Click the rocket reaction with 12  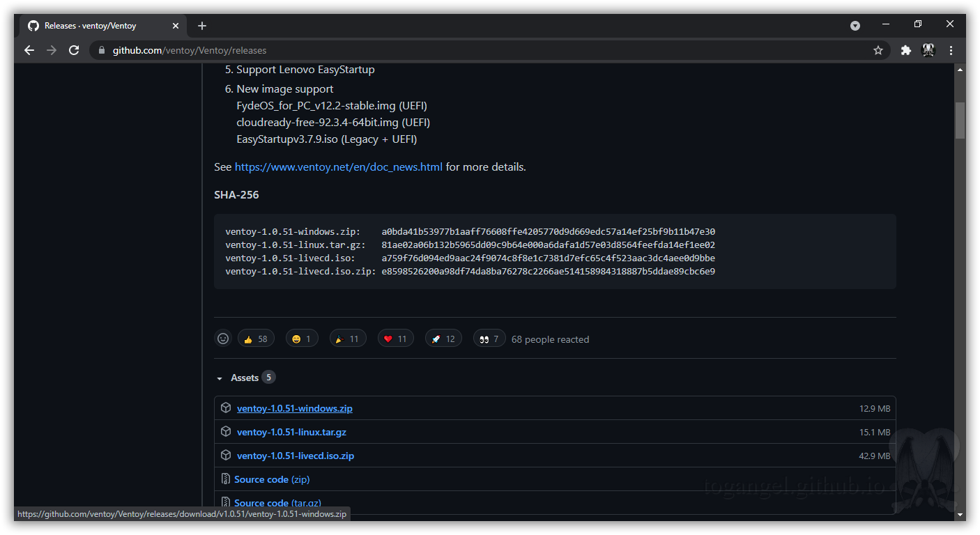[443, 339]
